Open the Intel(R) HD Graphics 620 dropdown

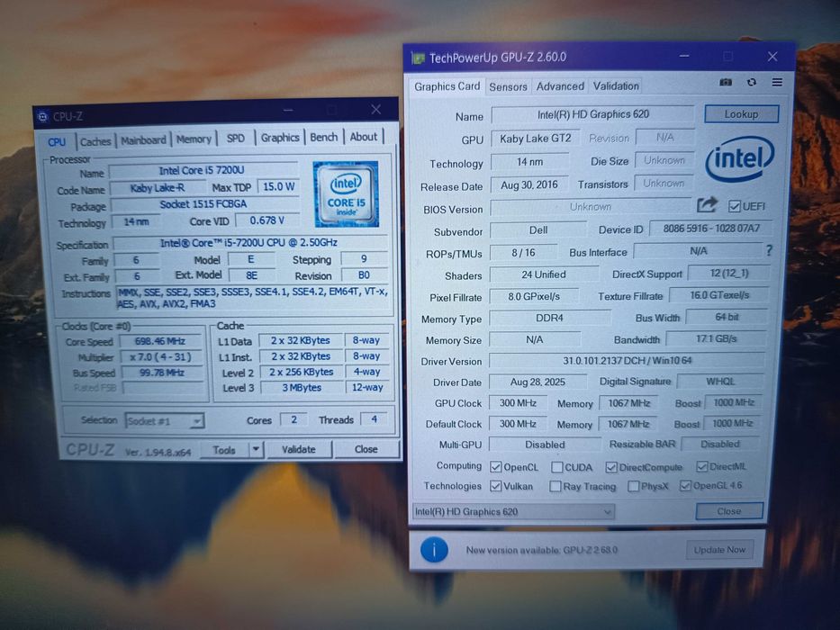click(x=513, y=511)
